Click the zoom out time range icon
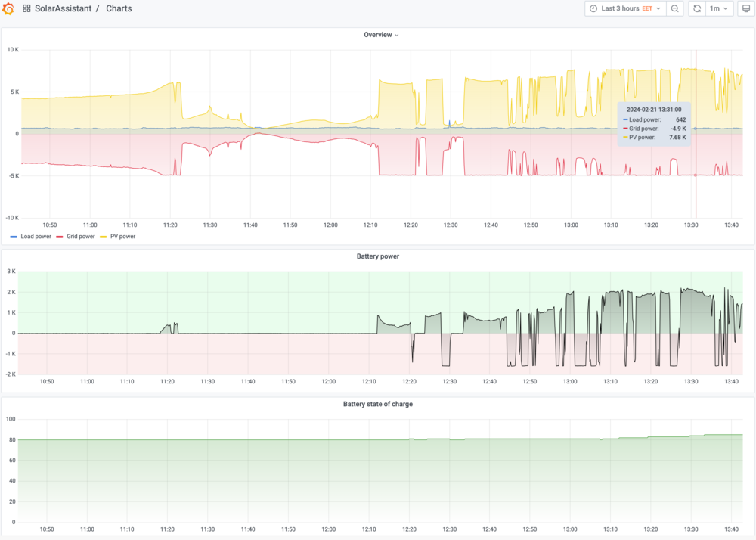This screenshot has height=540, width=756. pos(675,9)
